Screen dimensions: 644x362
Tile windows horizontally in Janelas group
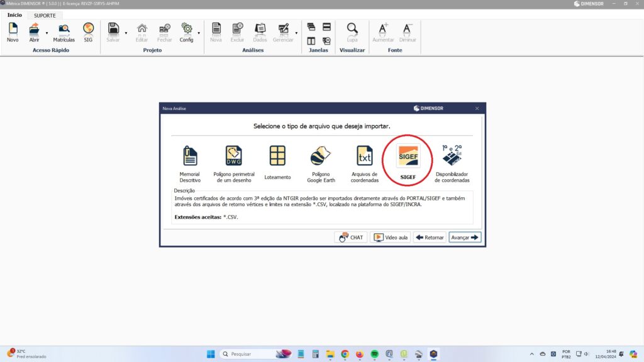(x=326, y=27)
